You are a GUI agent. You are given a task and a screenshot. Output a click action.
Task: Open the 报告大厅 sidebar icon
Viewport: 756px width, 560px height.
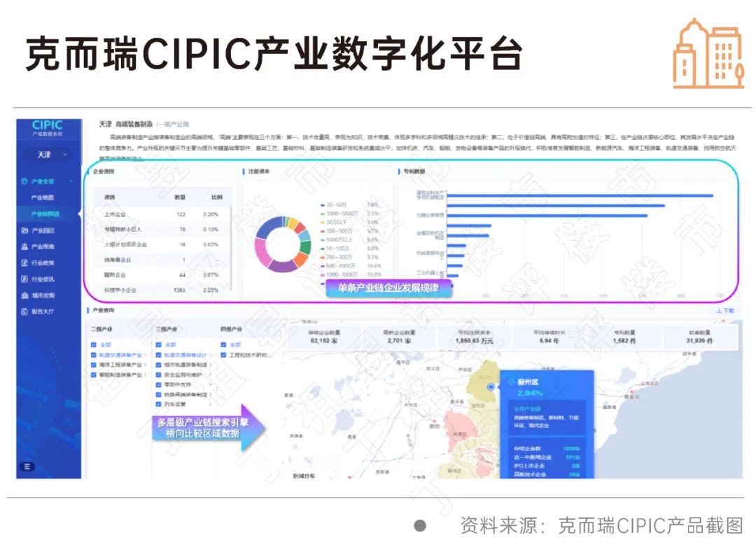[24, 311]
